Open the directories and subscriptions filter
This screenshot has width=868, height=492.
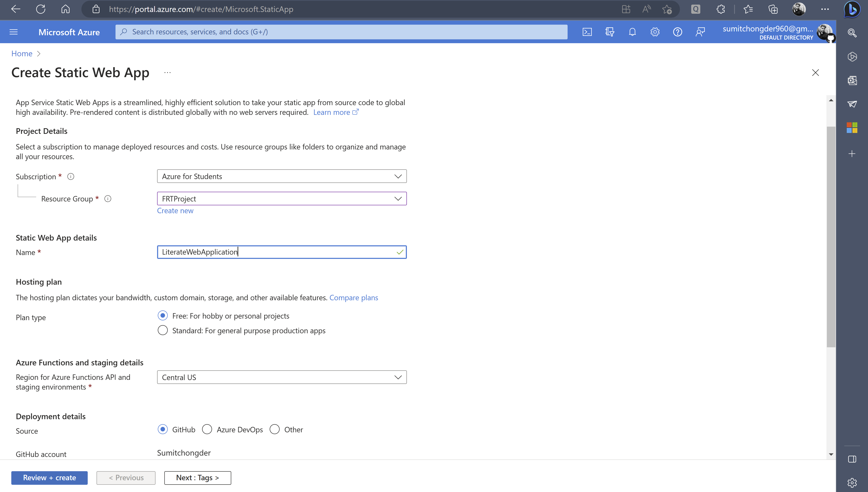click(x=610, y=31)
